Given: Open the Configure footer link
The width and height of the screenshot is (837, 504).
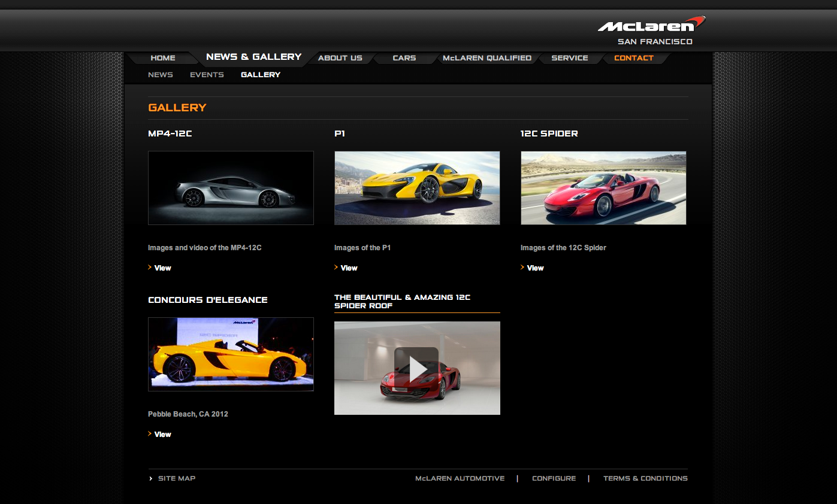Looking at the screenshot, I should [x=554, y=478].
